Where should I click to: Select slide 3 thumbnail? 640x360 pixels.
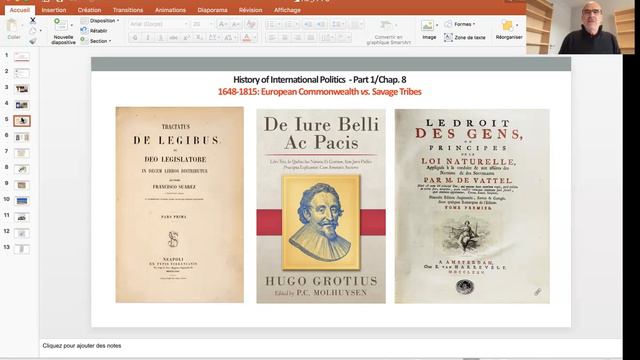(x=22, y=89)
